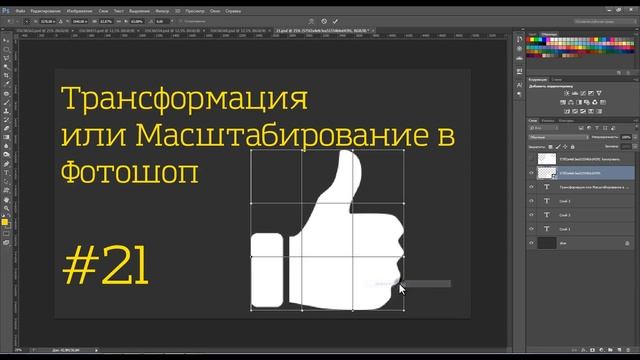Viewport: 640px width, 360px height.
Task: Select the Blur tool
Action: 6,146
